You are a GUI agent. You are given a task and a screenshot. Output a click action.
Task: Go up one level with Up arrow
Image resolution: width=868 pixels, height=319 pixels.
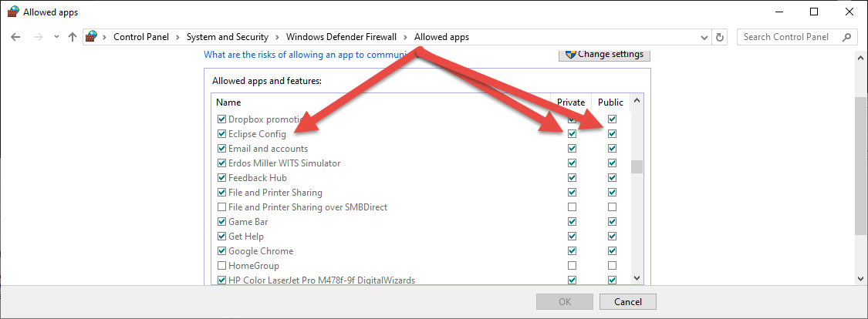pyautogui.click(x=72, y=37)
